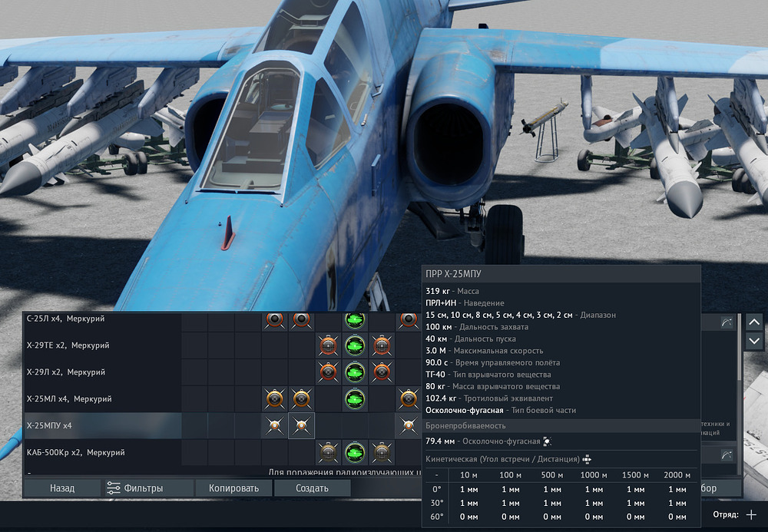768x532 pixels.
Task: Click the highlighted Х-25МПУ missile slot
Action: pos(301,426)
